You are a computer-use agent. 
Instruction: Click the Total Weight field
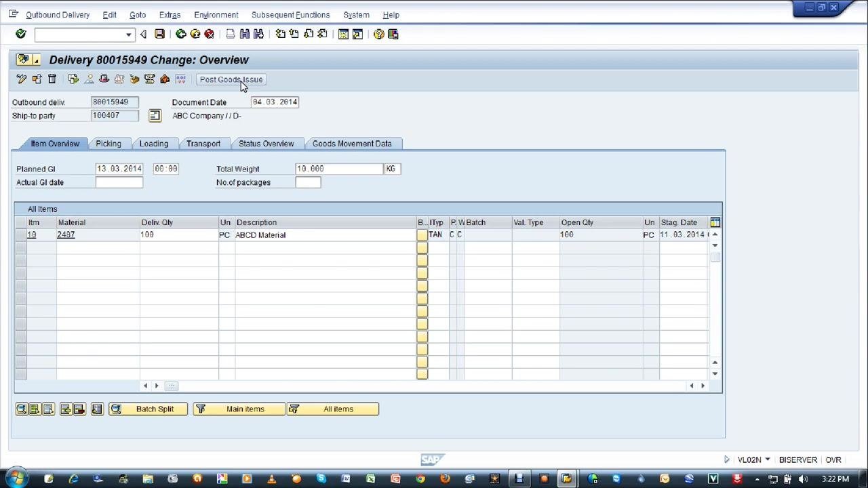click(x=339, y=169)
